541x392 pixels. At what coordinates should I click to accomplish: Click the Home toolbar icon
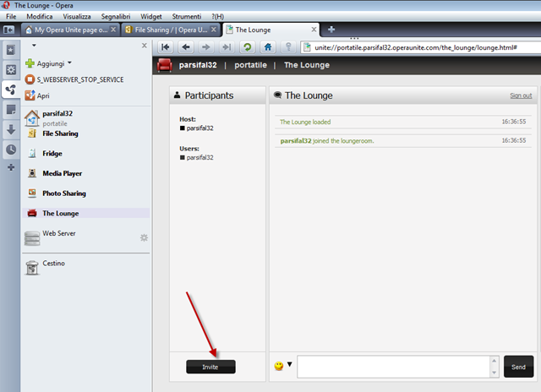[268, 47]
